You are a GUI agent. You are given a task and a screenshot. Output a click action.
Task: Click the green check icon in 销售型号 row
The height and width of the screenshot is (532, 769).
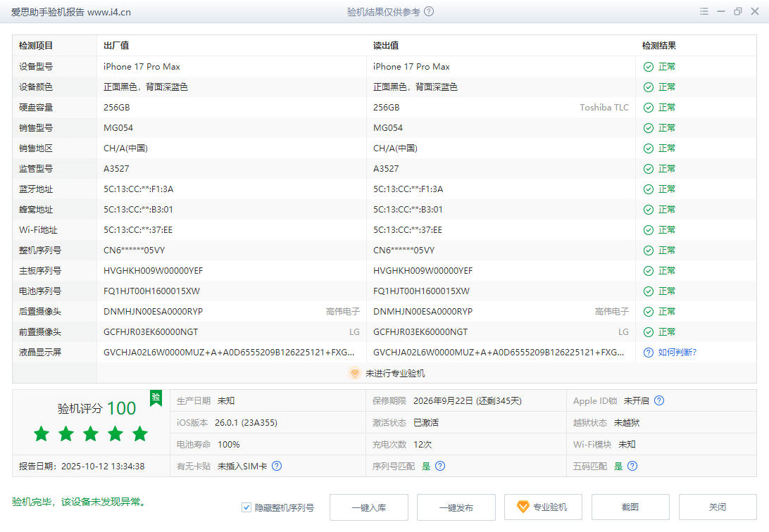click(649, 128)
